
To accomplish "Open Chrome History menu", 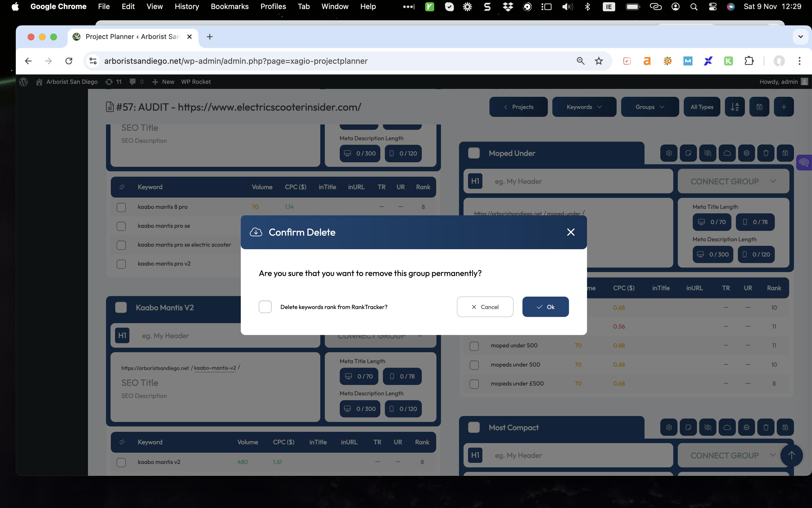I will 187,6.
